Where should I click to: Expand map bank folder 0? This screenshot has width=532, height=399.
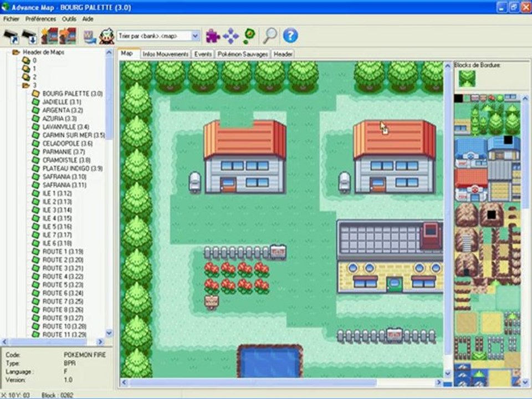[26, 60]
